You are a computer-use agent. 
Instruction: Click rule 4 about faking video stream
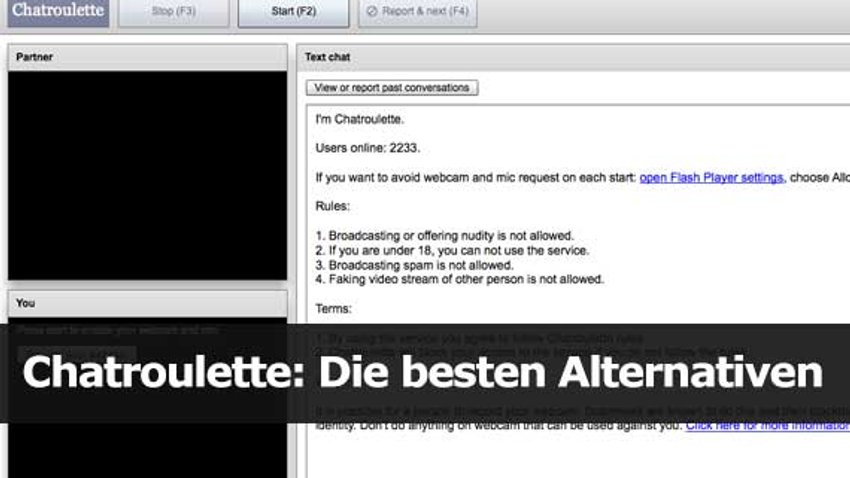pyautogui.click(x=460, y=280)
